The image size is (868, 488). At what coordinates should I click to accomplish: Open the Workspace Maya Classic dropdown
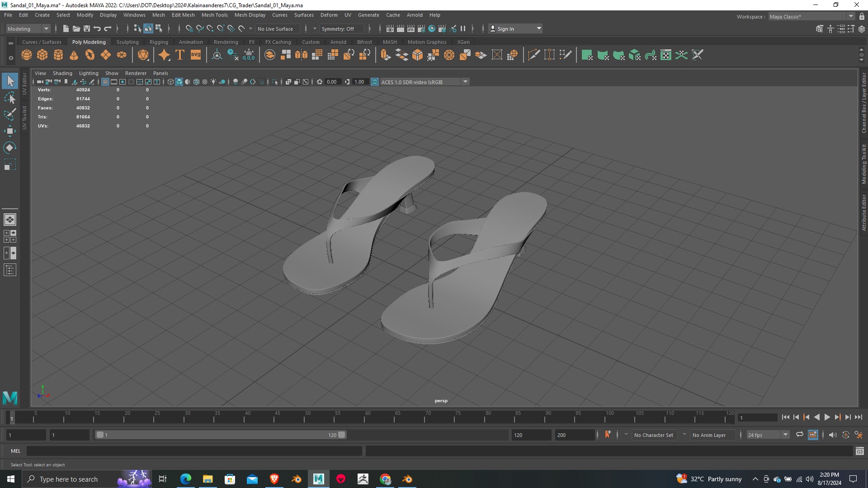pyautogui.click(x=811, y=16)
